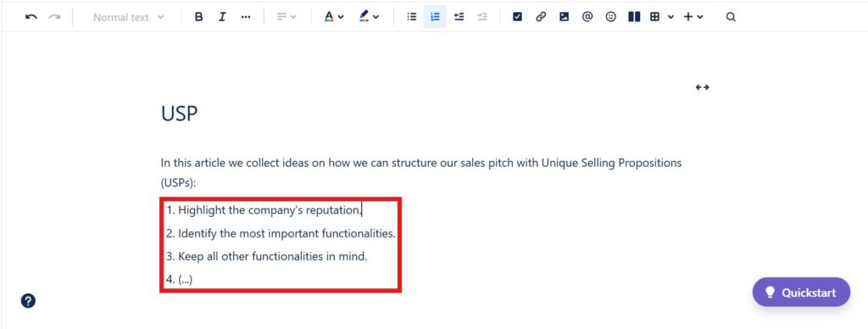Insert an image using the picture icon
868x329 pixels.
coord(564,17)
